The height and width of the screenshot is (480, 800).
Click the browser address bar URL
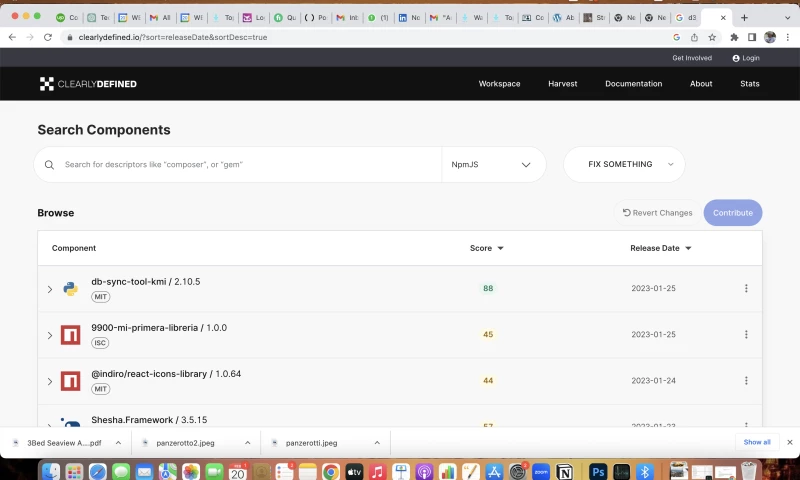pos(172,37)
